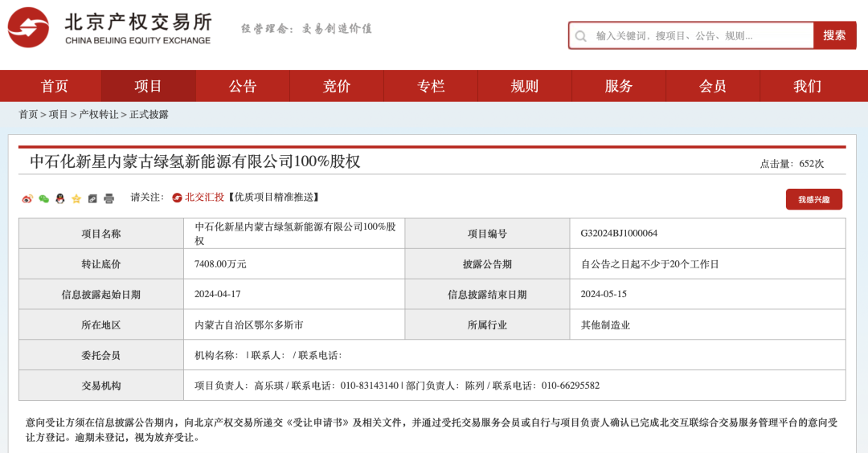868x453 pixels.
Task: Open the 我们 navigation tab
Action: 807,86
